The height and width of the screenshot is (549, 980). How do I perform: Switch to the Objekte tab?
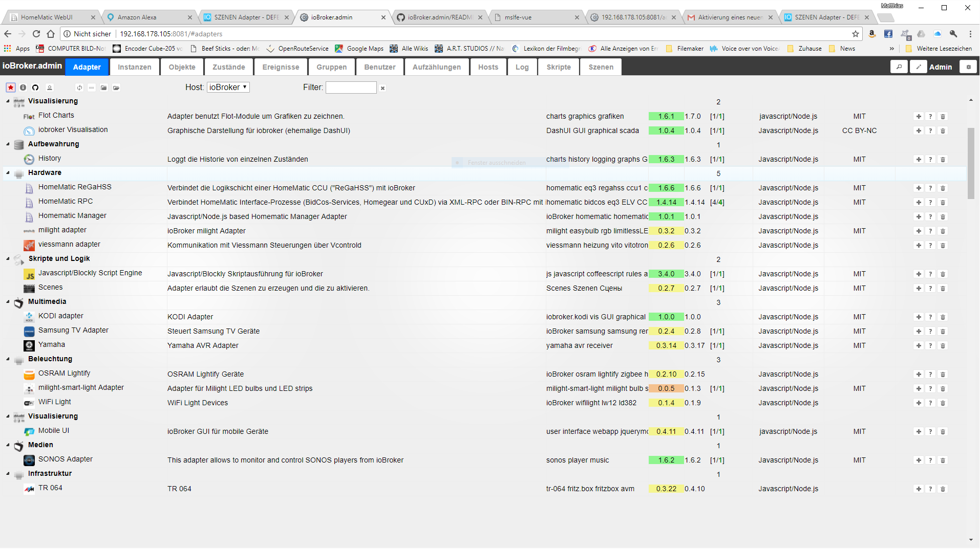[182, 67]
